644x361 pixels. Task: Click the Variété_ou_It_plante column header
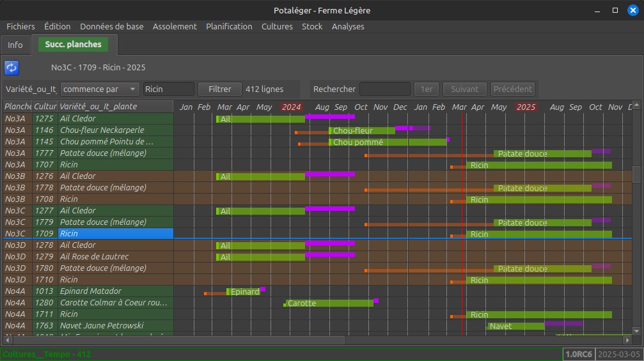pyautogui.click(x=115, y=107)
